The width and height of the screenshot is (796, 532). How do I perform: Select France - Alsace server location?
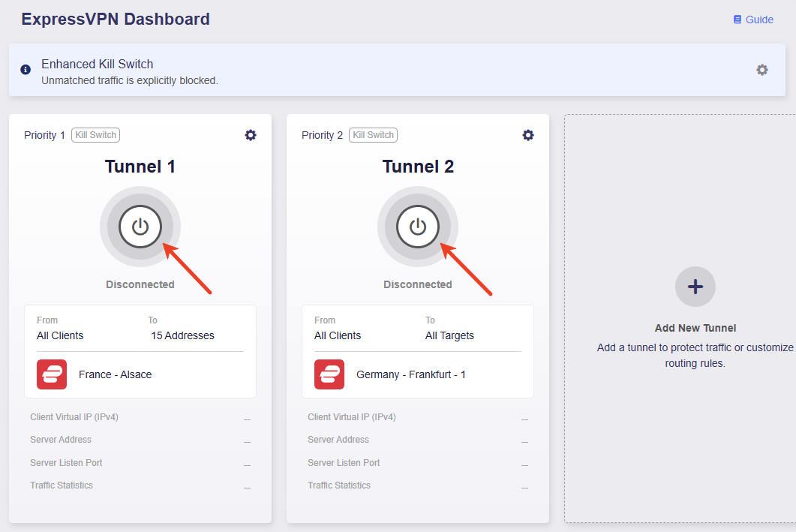click(x=116, y=374)
